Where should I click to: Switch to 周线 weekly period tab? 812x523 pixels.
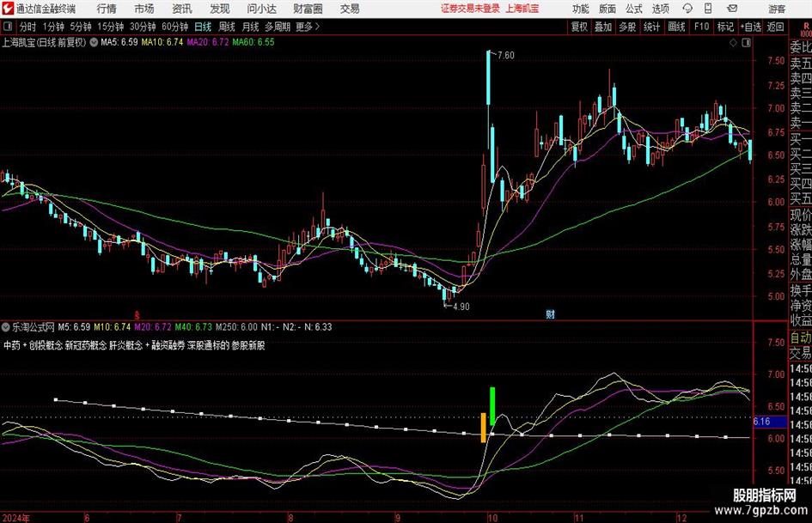coord(227,27)
